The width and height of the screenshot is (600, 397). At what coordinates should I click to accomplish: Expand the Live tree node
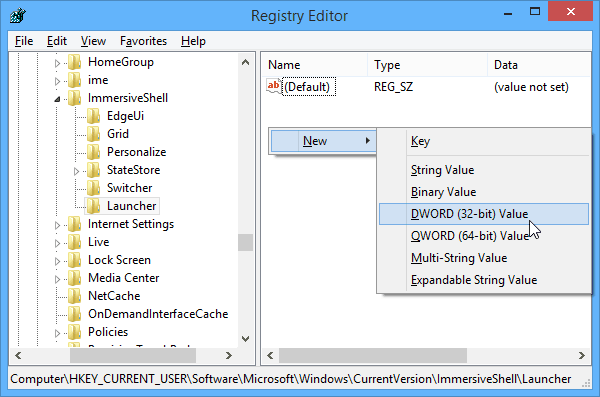57,243
